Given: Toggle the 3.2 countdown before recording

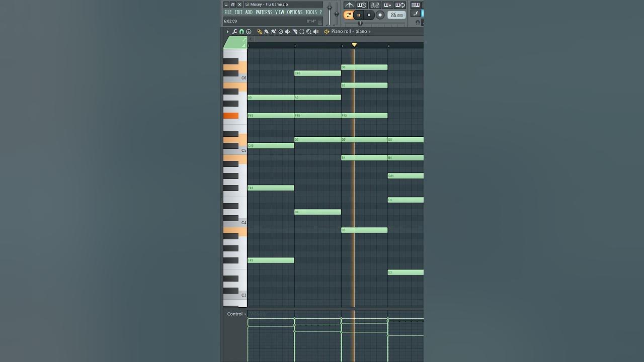Looking at the screenshot, I should point(375,5).
